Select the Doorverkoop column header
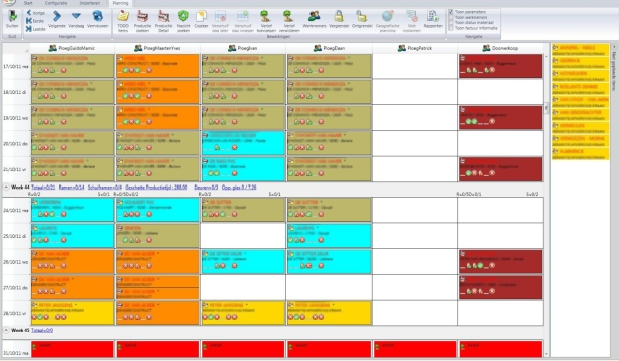Image resolution: width=619 pixels, height=361 pixels. coord(500,48)
